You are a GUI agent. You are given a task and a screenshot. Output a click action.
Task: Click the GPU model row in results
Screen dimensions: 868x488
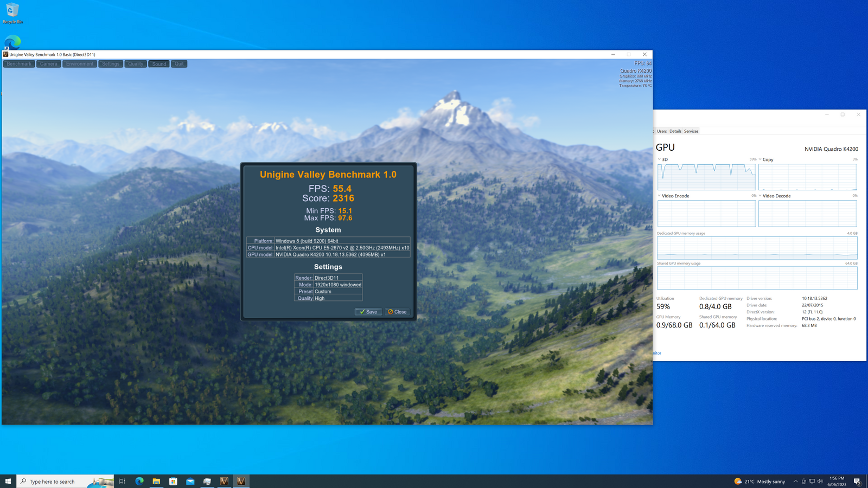328,254
